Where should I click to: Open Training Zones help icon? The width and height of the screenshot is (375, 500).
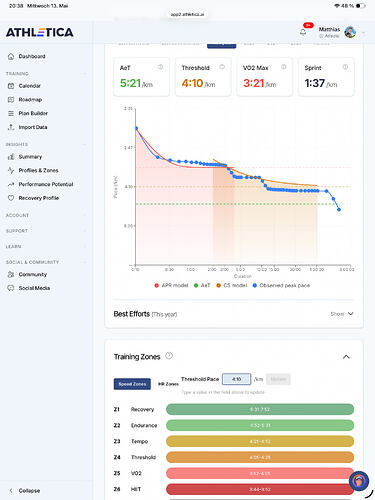[x=169, y=356]
